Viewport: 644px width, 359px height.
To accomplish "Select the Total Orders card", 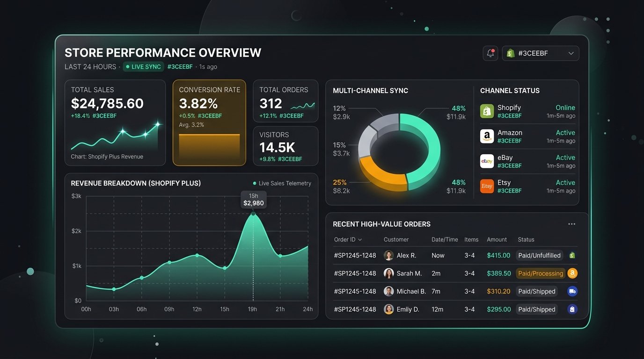I will coord(285,101).
